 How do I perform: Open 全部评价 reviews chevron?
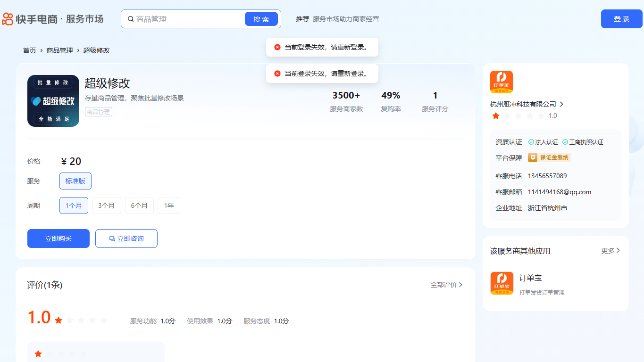(460, 285)
